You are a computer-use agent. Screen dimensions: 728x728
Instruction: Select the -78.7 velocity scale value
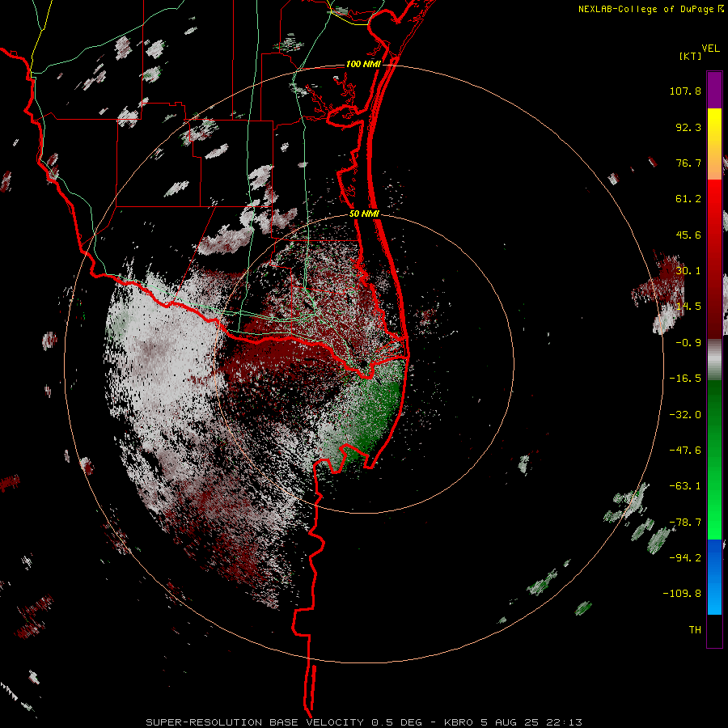(685, 523)
